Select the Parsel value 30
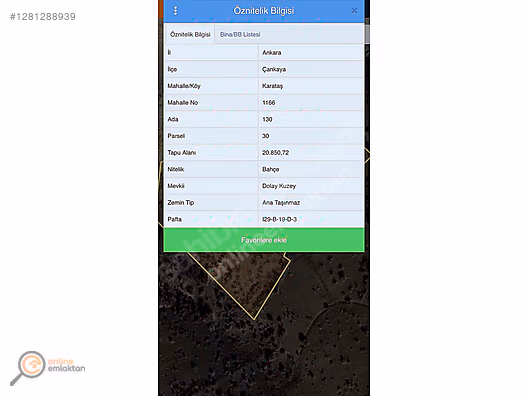This screenshot has height=396, width=528. [x=311, y=136]
